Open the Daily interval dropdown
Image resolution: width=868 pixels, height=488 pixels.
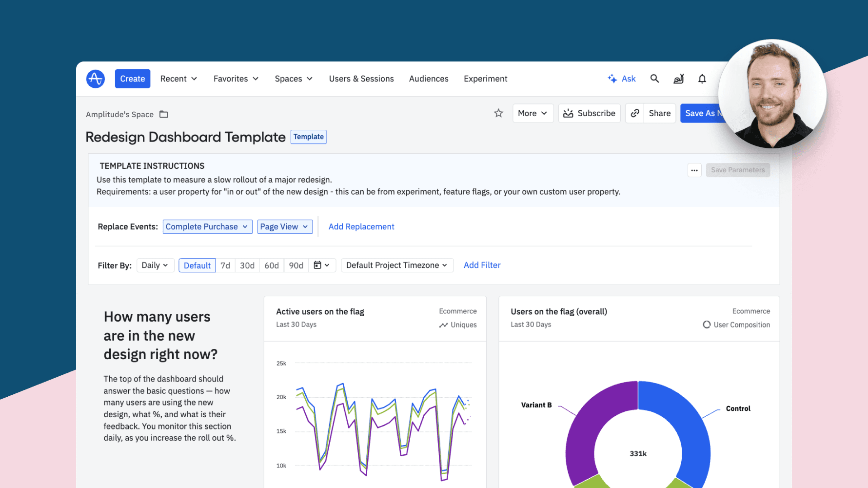(155, 265)
